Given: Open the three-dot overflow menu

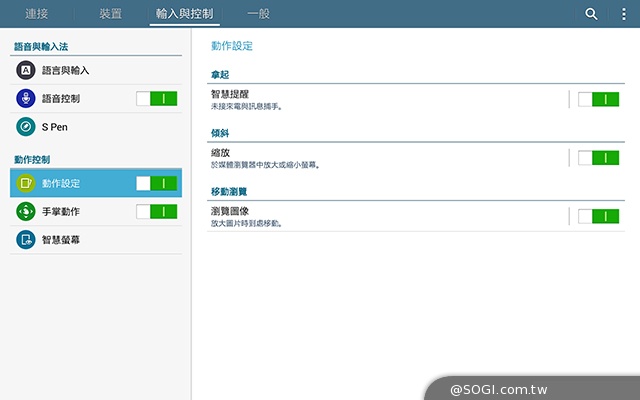Looking at the screenshot, I should 624,14.
